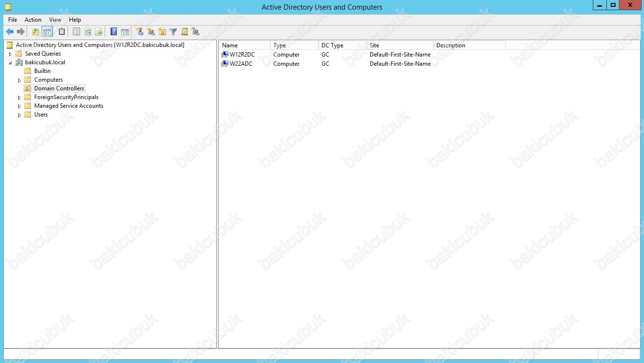This screenshot has width=644, height=363.
Task: Click the Managed Service Accounts folder icon
Action: [28, 106]
